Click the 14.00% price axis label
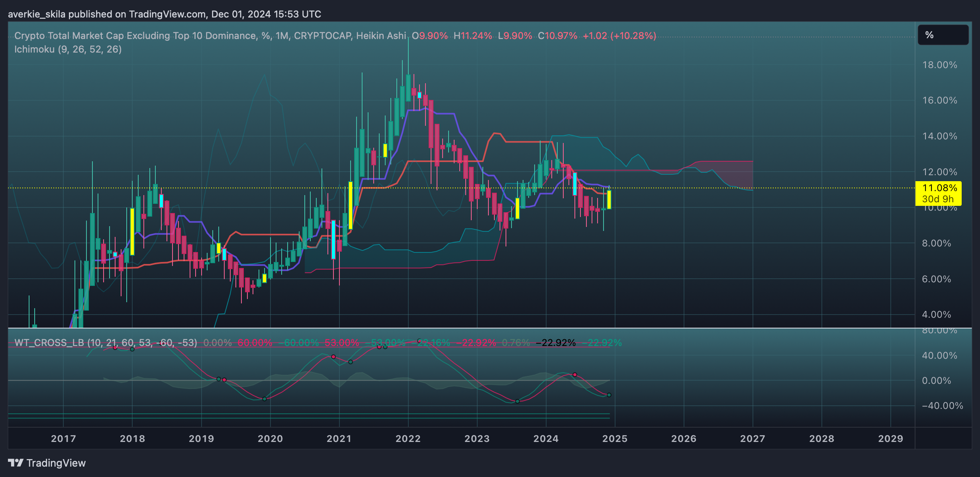This screenshot has height=477, width=980. [x=940, y=136]
